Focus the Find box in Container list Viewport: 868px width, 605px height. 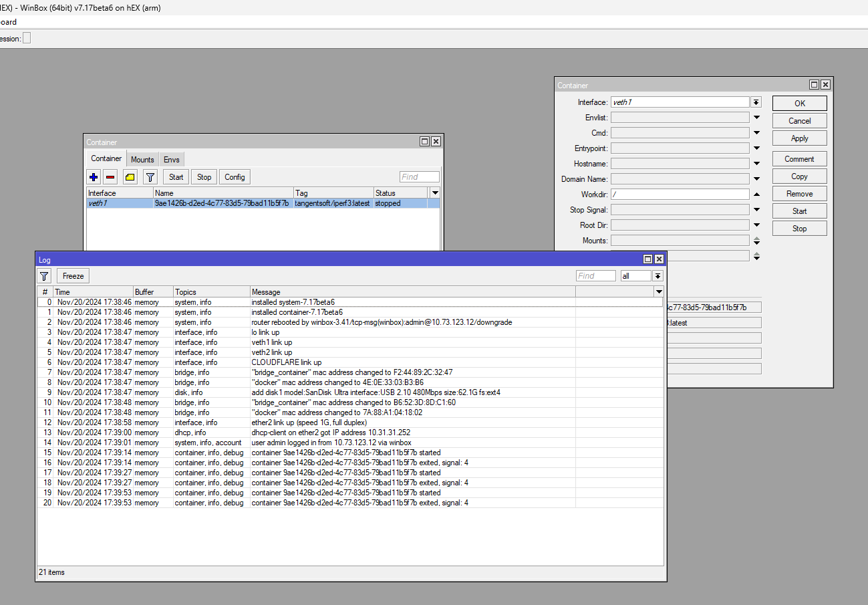(x=420, y=177)
